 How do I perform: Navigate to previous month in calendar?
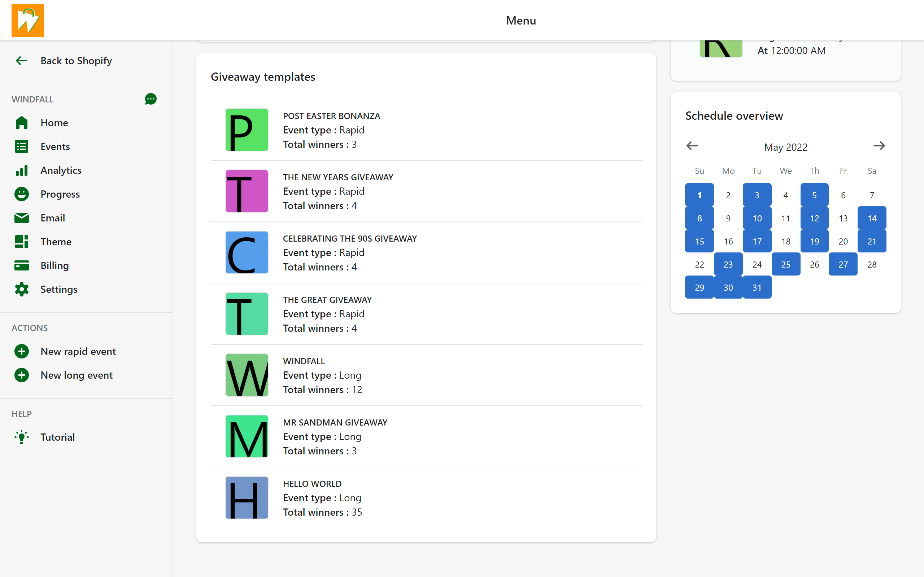[x=693, y=146]
